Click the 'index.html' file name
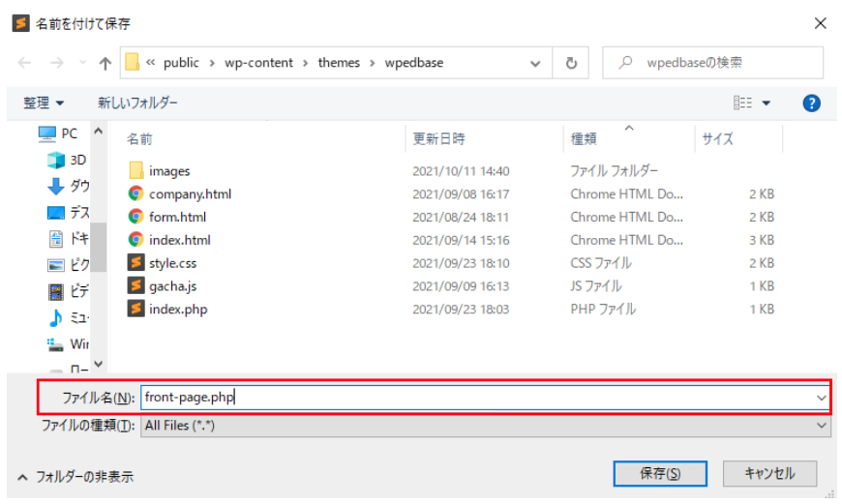Screen dimensions: 842x504 coord(180,240)
